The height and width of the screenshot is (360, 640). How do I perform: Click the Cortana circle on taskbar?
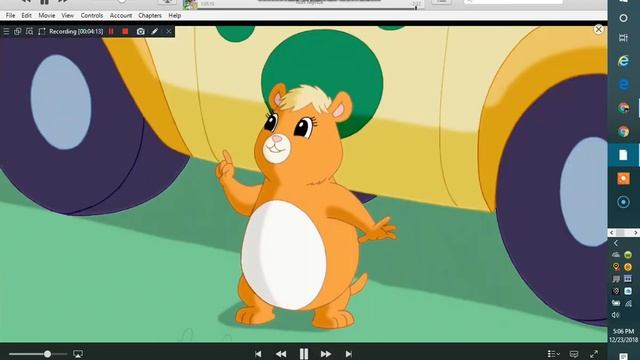click(623, 18)
